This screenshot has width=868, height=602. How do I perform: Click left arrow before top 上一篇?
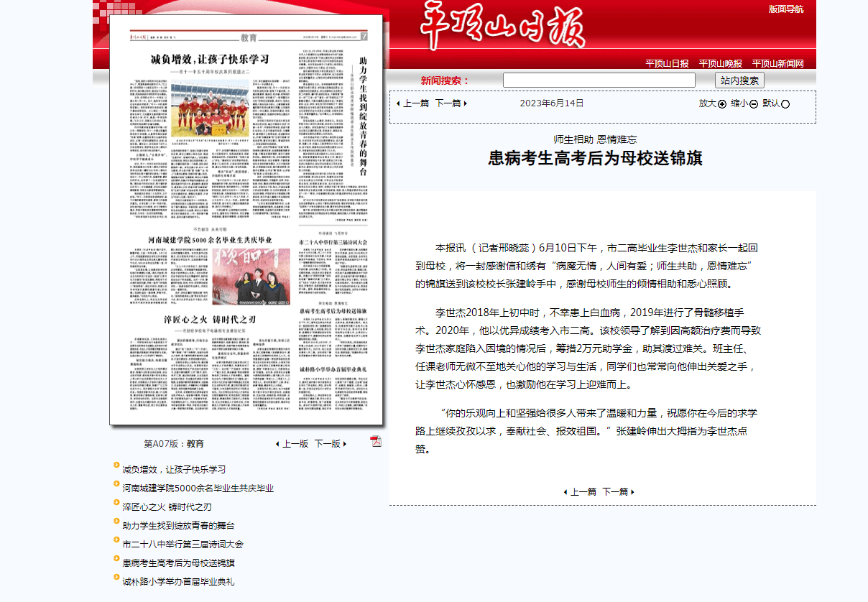398,103
